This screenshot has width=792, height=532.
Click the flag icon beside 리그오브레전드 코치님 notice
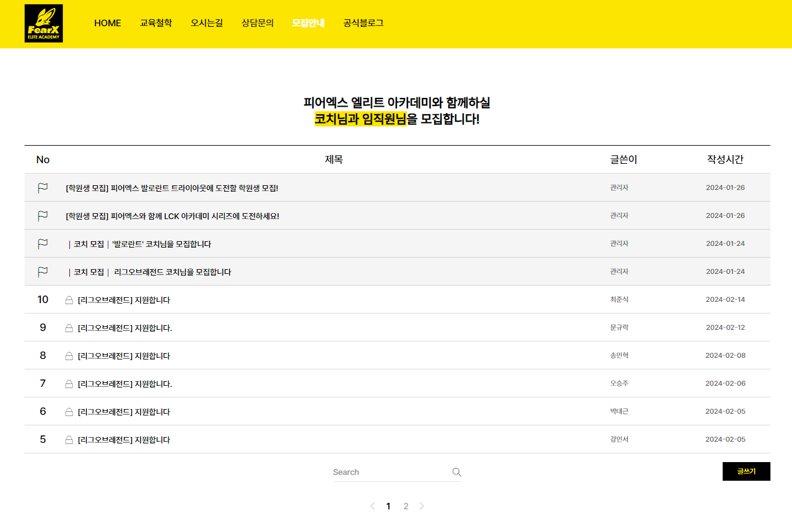point(43,272)
